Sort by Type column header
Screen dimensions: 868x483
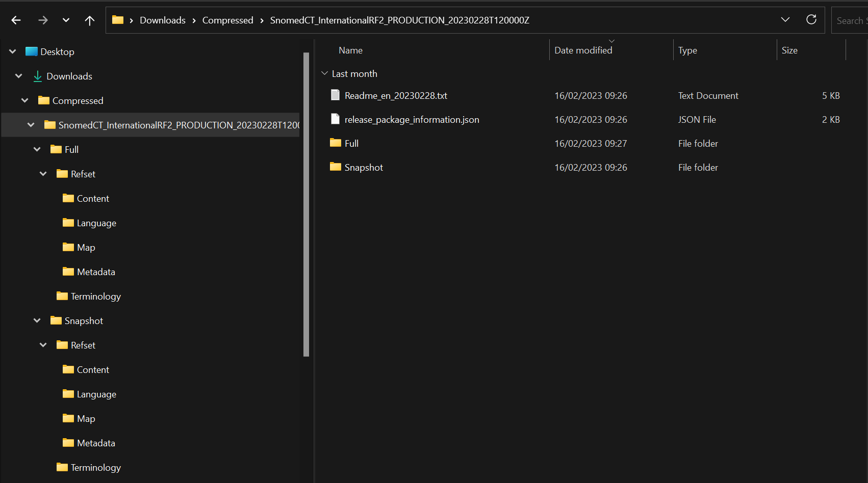click(x=687, y=50)
